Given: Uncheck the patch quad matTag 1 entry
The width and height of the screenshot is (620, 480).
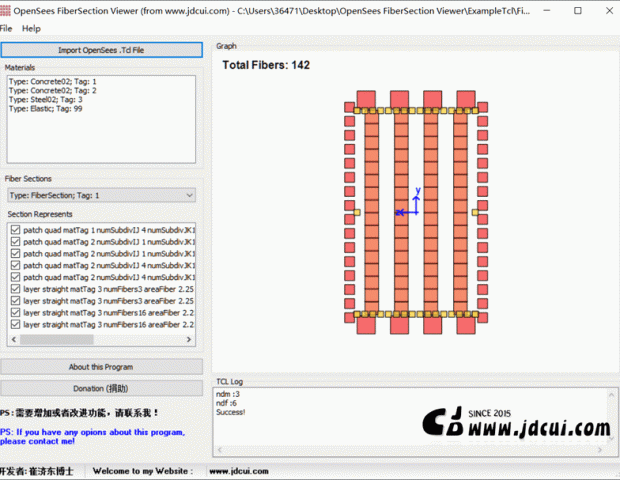Looking at the screenshot, I should coord(15,229).
